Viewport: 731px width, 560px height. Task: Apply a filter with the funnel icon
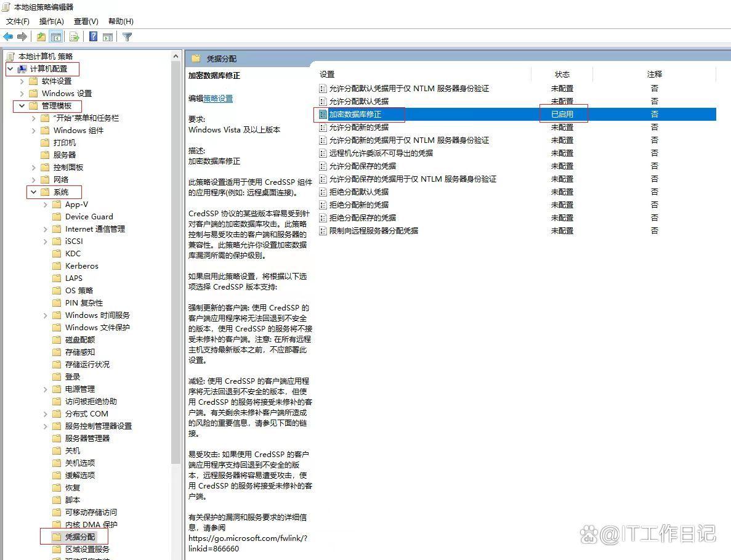point(126,36)
